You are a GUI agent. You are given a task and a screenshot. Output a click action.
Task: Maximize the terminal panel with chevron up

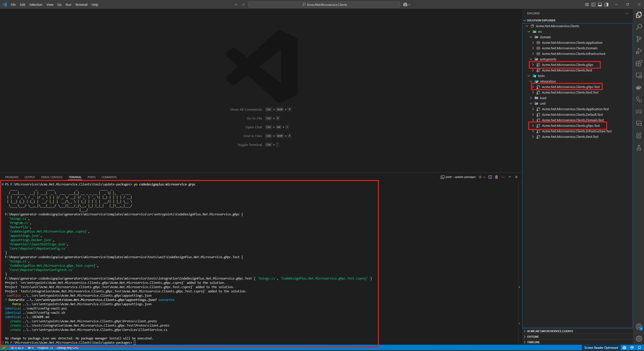[x=510, y=177]
